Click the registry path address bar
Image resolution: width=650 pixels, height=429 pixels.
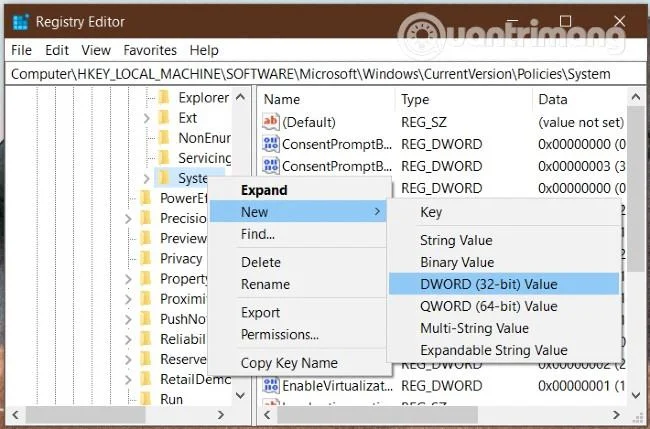pyautogui.click(x=324, y=74)
